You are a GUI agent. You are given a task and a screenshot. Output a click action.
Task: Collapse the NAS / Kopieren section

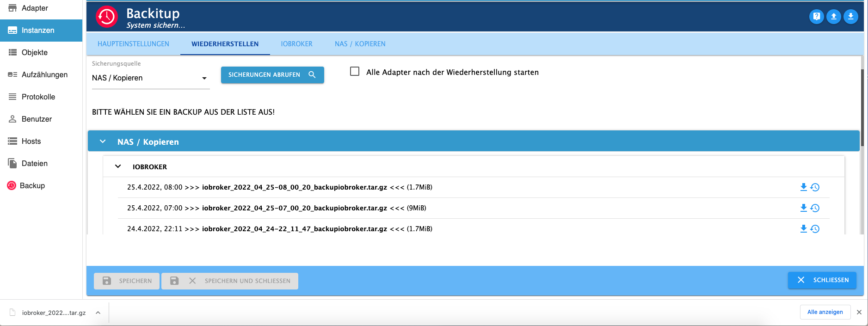pos(103,141)
